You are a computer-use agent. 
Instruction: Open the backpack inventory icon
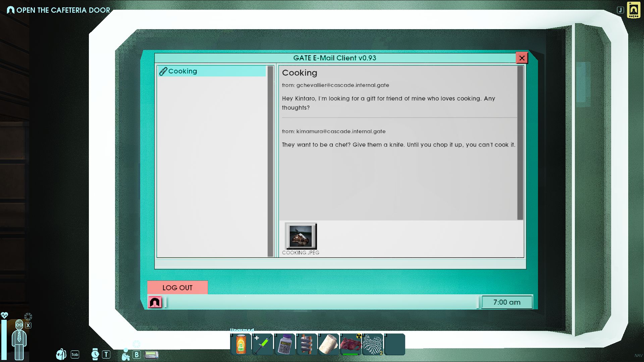tap(61, 354)
